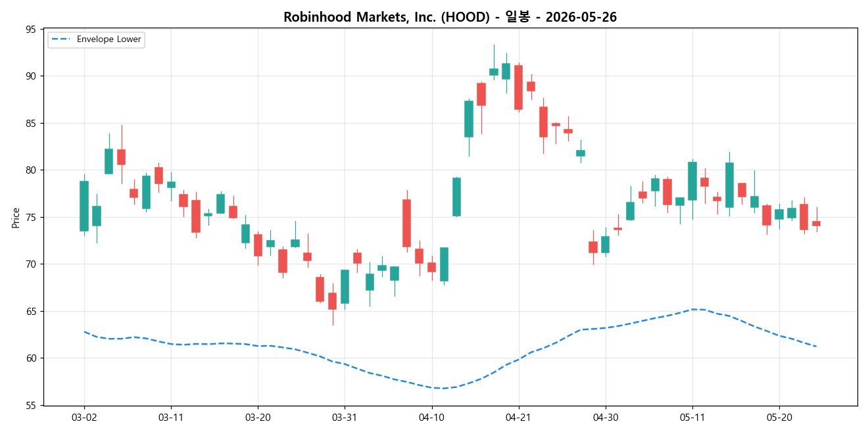Click the lowest red candle near 63.5

coord(333,301)
